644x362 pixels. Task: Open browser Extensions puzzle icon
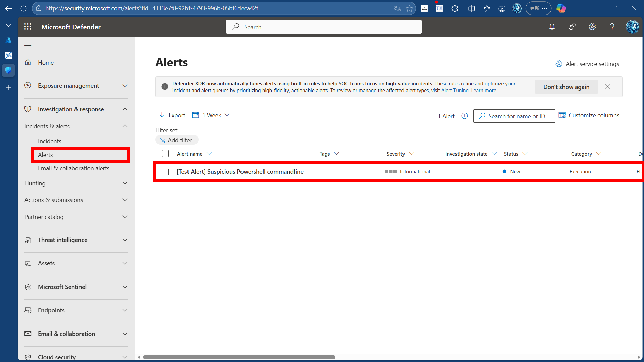[455, 8]
